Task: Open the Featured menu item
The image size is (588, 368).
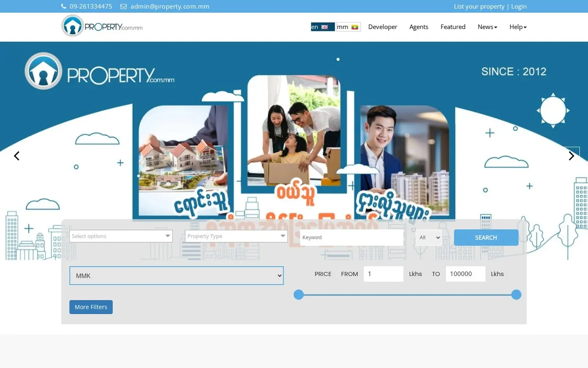Action: 453,27
